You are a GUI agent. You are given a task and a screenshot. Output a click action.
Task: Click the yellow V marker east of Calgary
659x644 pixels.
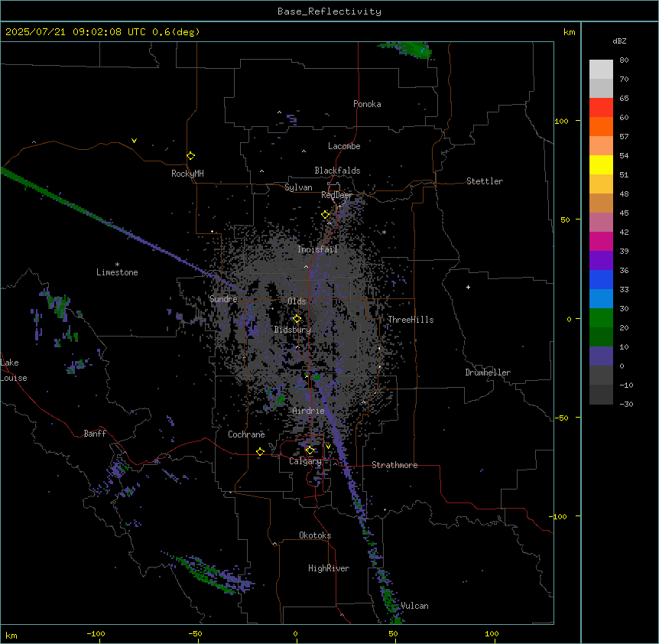pos(328,447)
